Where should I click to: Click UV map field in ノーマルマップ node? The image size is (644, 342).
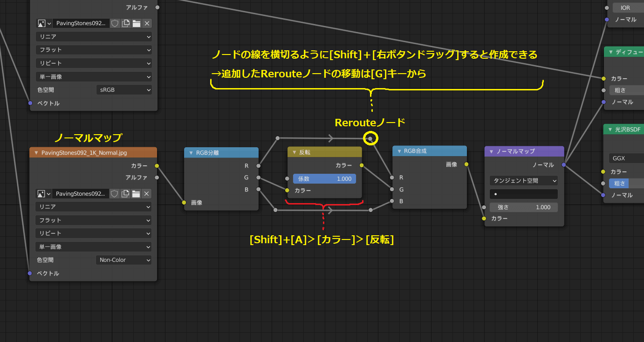[524, 194]
